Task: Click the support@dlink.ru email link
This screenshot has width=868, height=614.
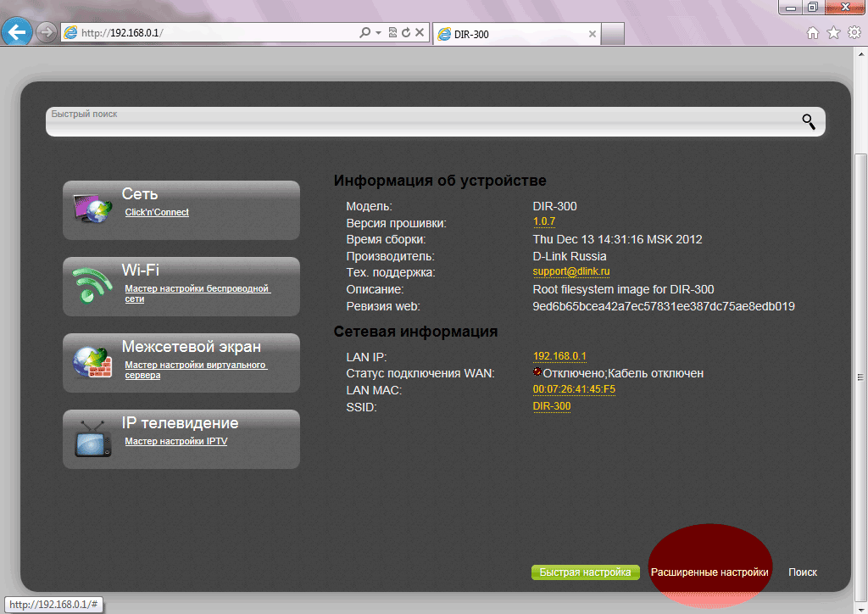Action: pos(571,271)
